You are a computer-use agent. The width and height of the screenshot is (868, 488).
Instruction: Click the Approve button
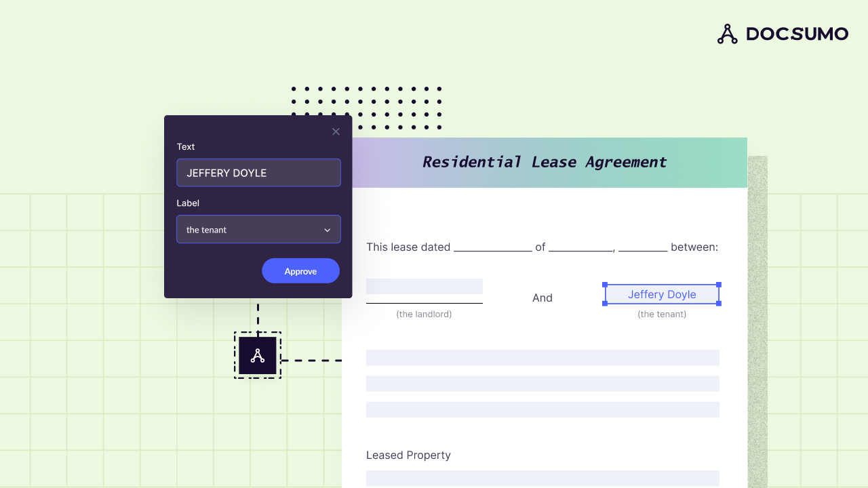click(x=300, y=270)
